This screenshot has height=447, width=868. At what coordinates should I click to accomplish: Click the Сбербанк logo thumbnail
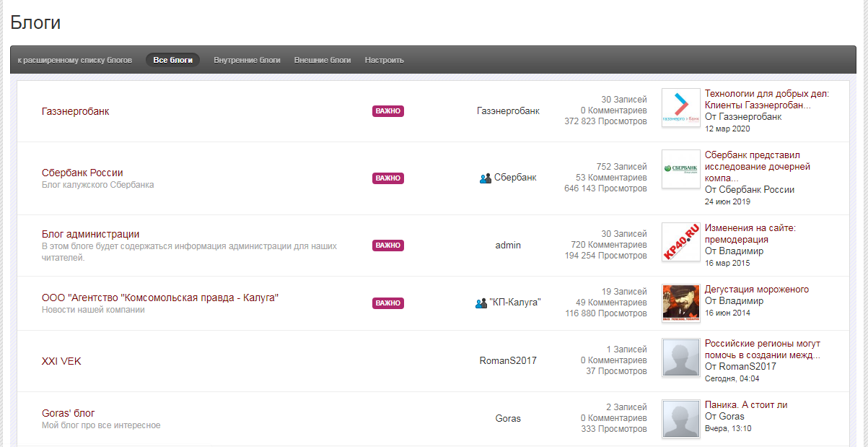tap(681, 169)
